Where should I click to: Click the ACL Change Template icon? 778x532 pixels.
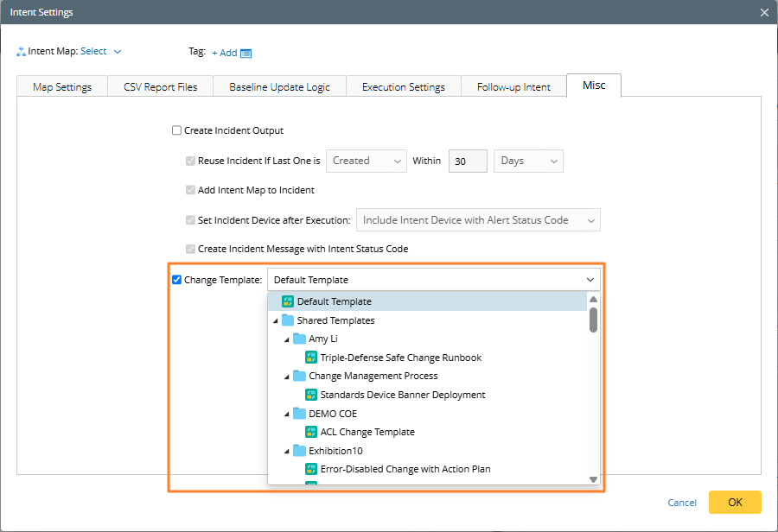311,432
